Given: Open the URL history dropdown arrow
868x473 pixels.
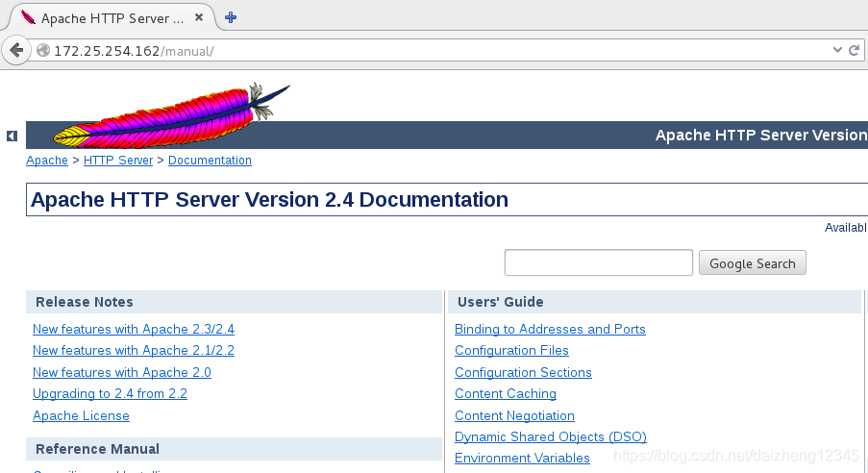Looking at the screenshot, I should pyautogui.click(x=837, y=50).
